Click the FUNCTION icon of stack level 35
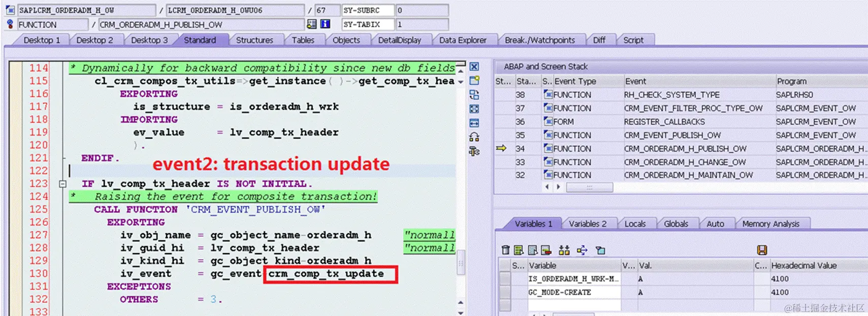 [x=548, y=135]
